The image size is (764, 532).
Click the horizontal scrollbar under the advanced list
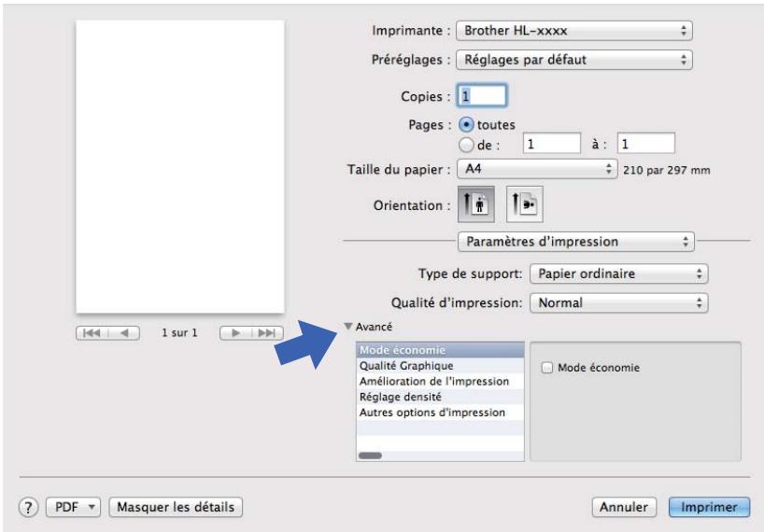tap(370, 455)
